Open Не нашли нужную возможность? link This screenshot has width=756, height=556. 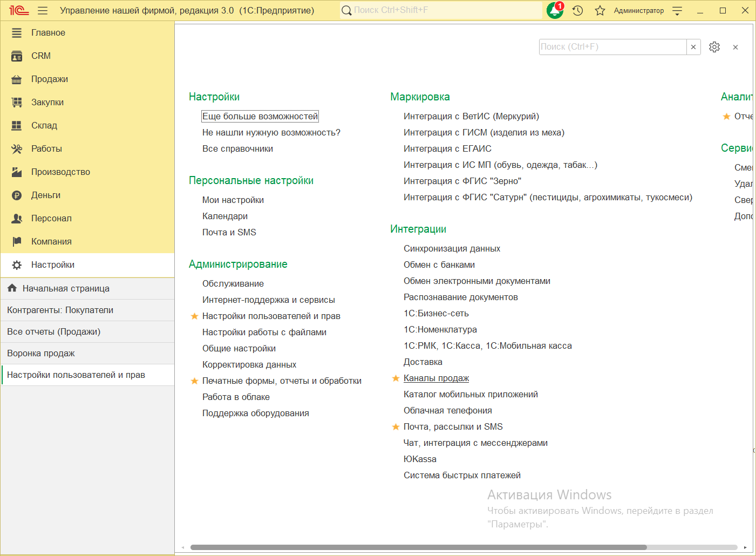[271, 133]
